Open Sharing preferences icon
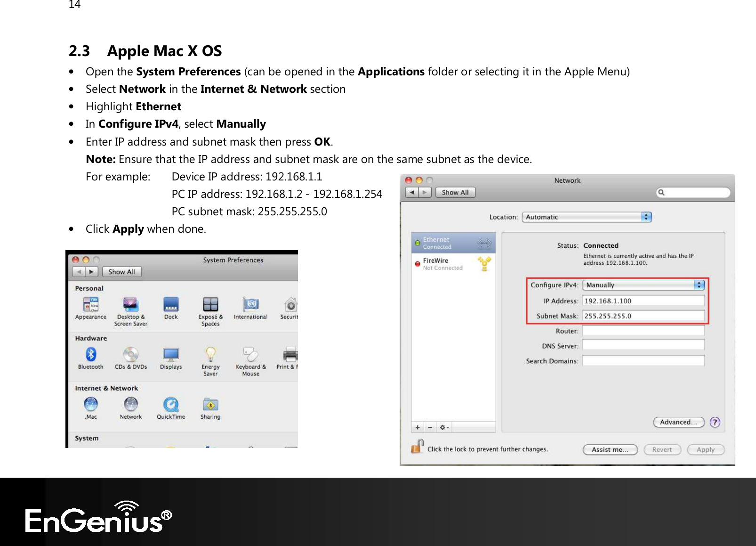This screenshot has height=546, width=756. (x=210, y=408)
